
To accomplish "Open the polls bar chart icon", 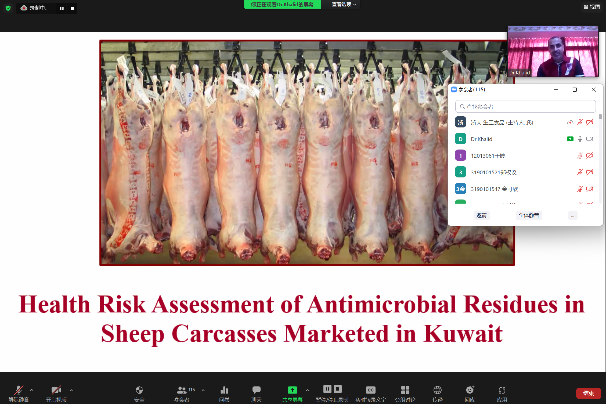I will click(224, 389).
